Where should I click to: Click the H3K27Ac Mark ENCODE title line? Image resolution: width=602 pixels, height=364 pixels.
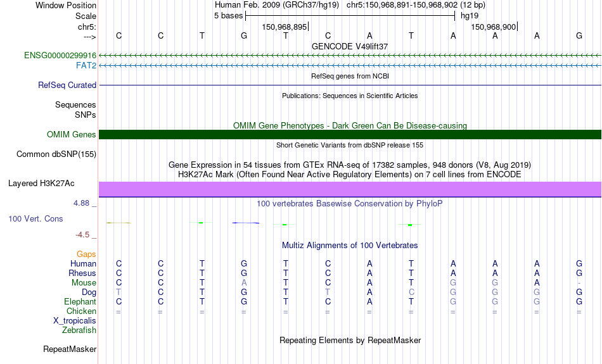click(350, 174)
